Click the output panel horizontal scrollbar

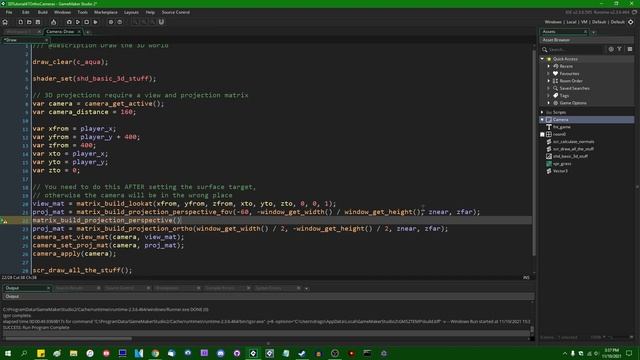69,338
